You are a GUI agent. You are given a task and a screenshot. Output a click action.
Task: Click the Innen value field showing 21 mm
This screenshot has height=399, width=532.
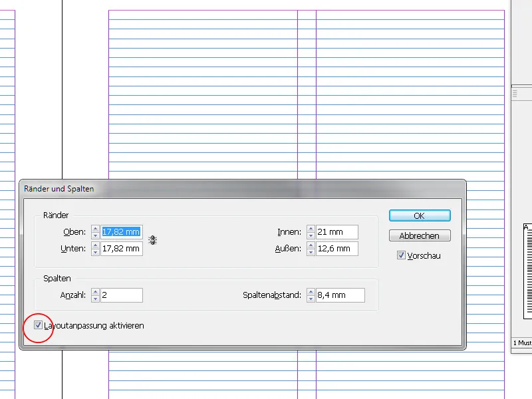tap(336, 232)
